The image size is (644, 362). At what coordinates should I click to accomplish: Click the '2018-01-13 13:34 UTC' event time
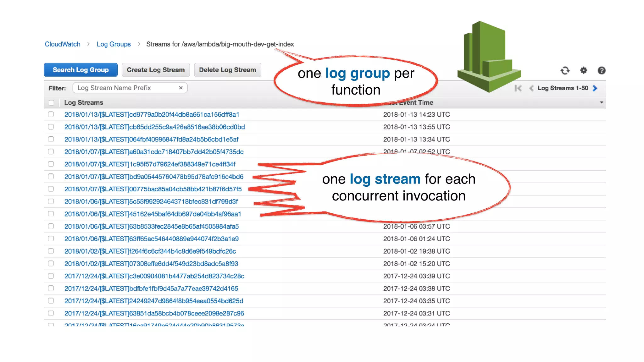[417, 139]
